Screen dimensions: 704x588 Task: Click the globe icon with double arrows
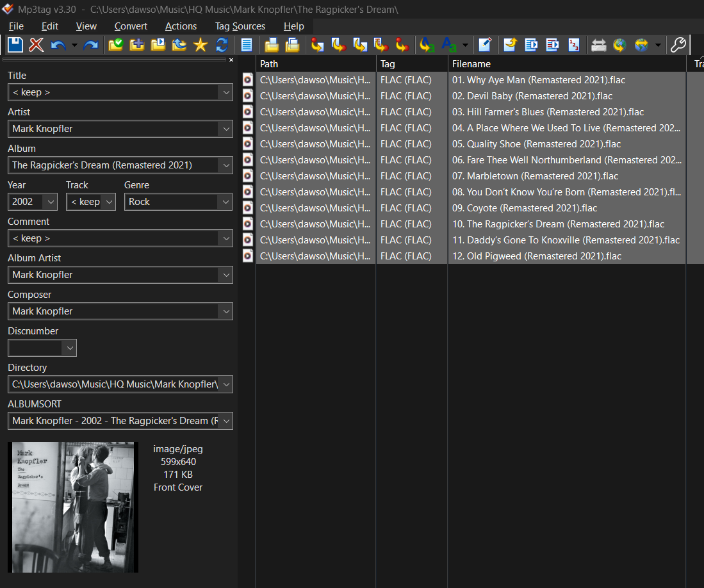click(x=641, y=45)
